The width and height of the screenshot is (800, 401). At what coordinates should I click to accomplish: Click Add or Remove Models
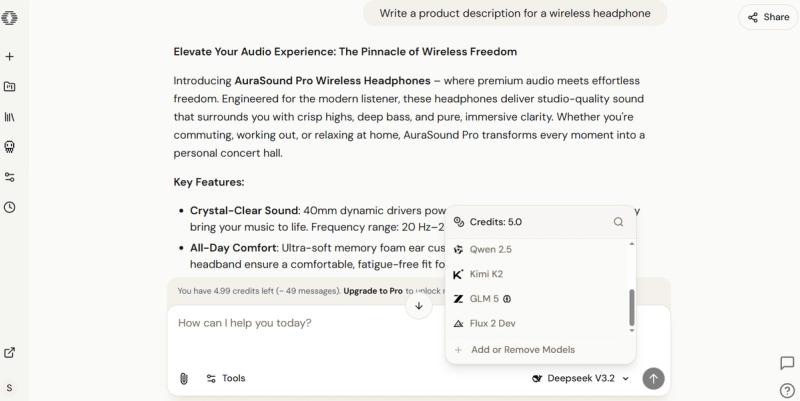(522, 350)
